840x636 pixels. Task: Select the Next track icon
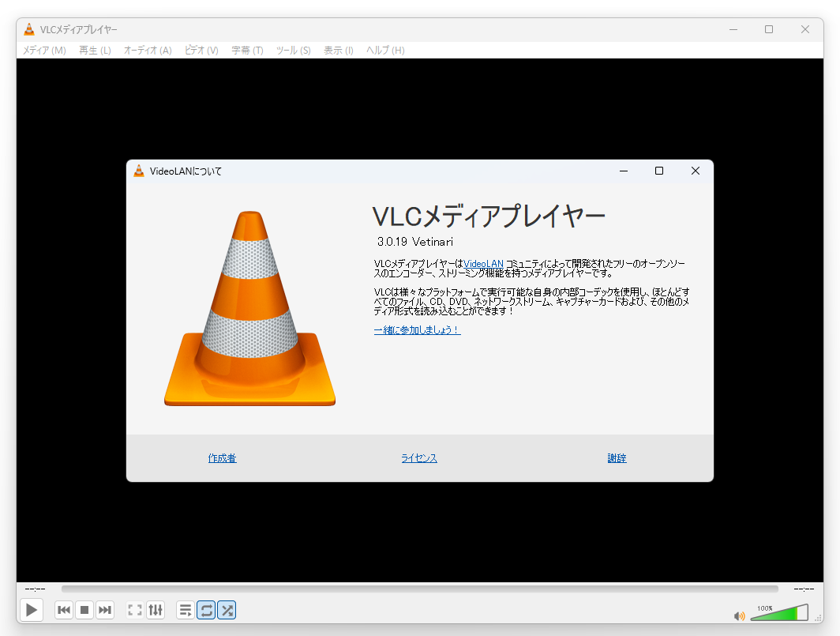pos(105,610)
